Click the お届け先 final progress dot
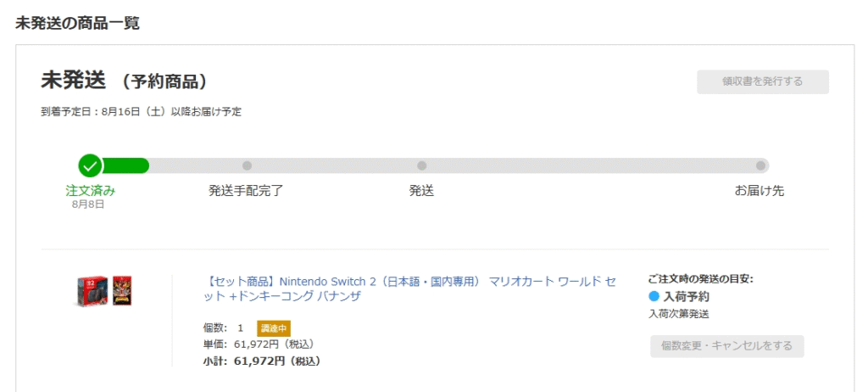 pos(760,165)
